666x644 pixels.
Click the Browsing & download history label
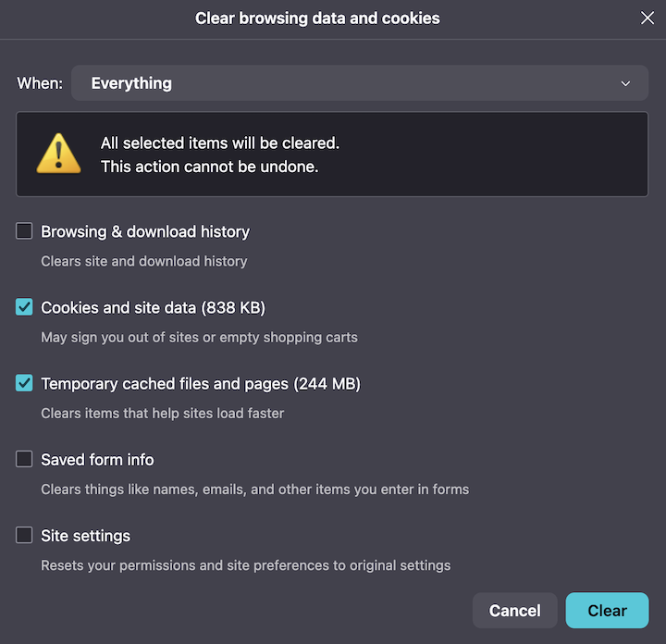coord(145,232)
